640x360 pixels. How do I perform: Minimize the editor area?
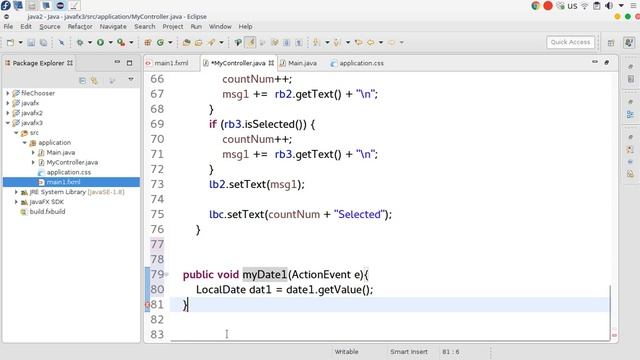595,62
